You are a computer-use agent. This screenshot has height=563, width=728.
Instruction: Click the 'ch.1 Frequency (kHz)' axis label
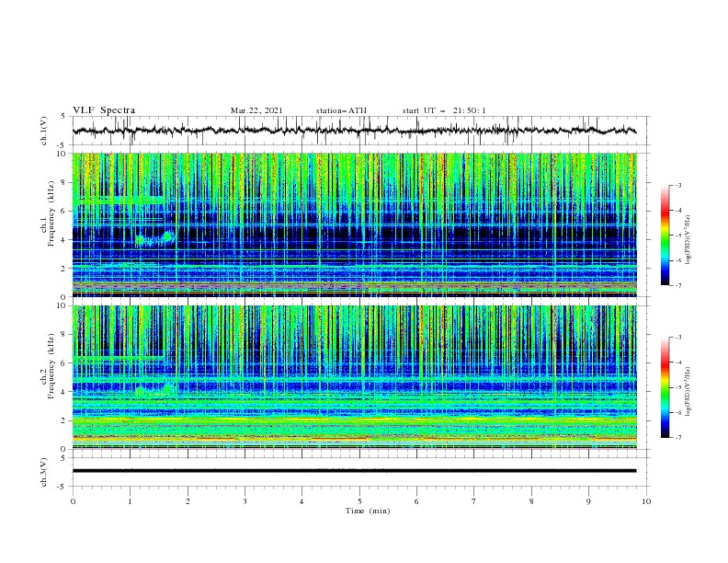48,213
